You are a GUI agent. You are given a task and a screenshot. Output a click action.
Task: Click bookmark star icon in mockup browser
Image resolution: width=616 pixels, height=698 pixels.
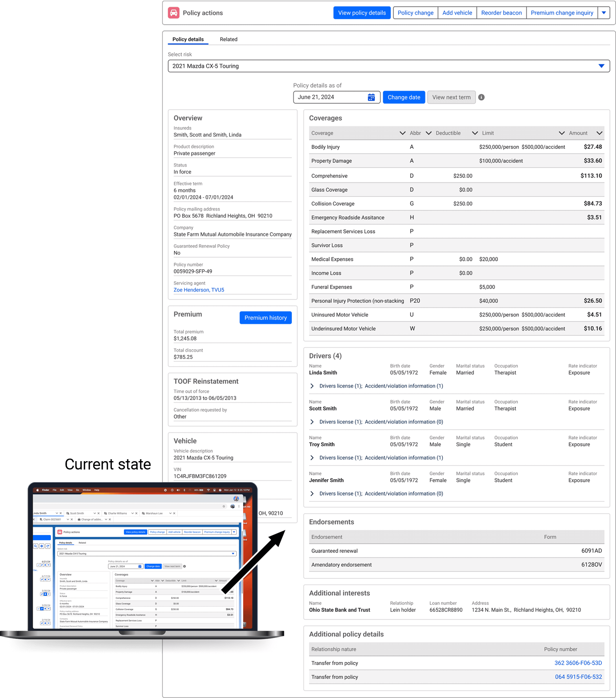point(224,507)
